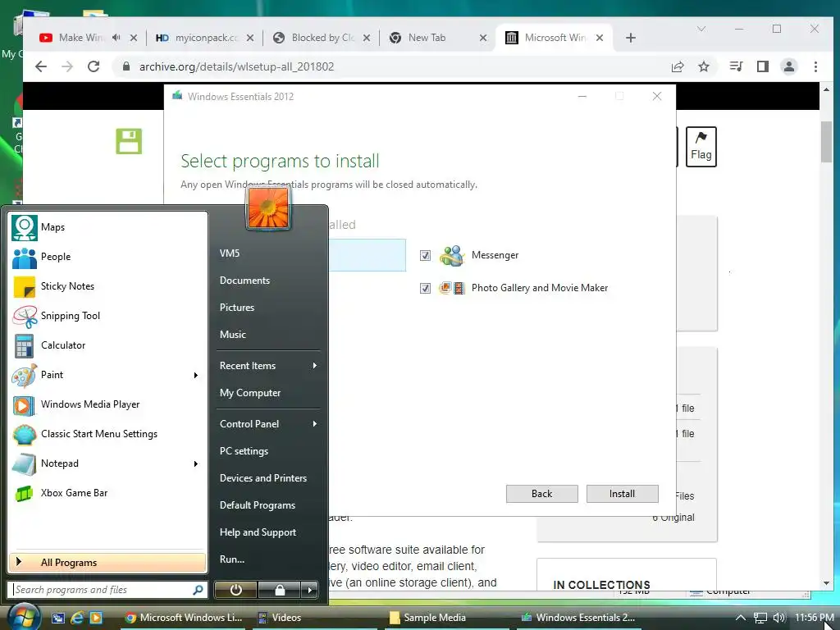Expand the Recent Items submenu
Viewport: 840px width, 630px height.
[314, 365]
